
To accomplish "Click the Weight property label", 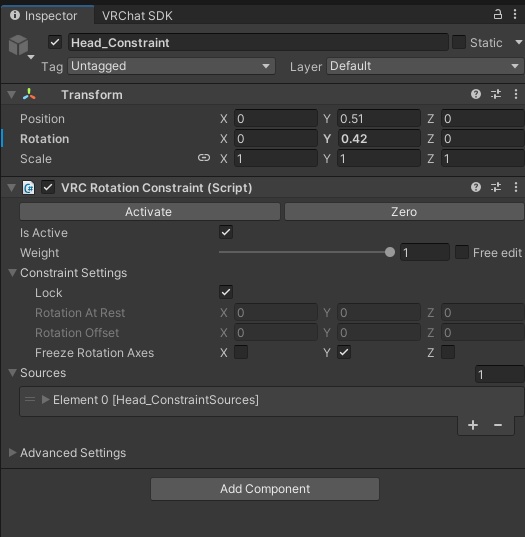I will (x=39, y=253).
